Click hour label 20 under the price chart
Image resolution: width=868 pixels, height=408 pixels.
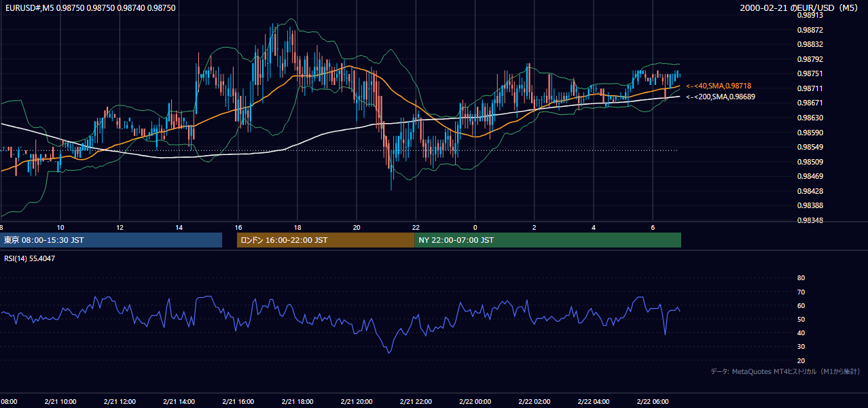tap(357, 227)
